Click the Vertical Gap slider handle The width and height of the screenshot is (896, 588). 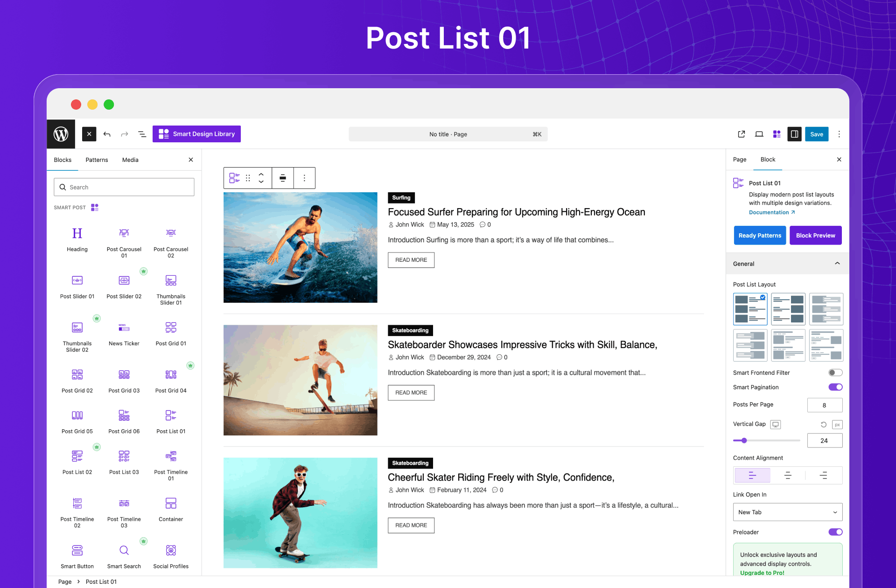(744, 441)
